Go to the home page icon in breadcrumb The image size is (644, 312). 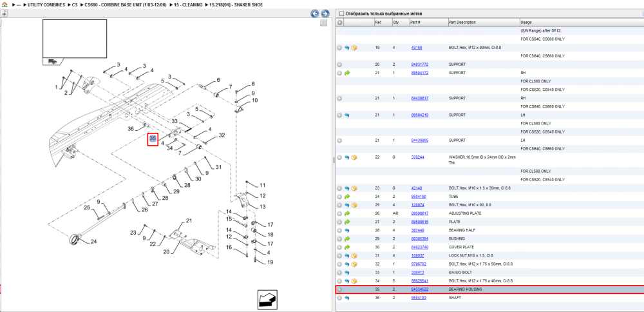click(5, 5)
